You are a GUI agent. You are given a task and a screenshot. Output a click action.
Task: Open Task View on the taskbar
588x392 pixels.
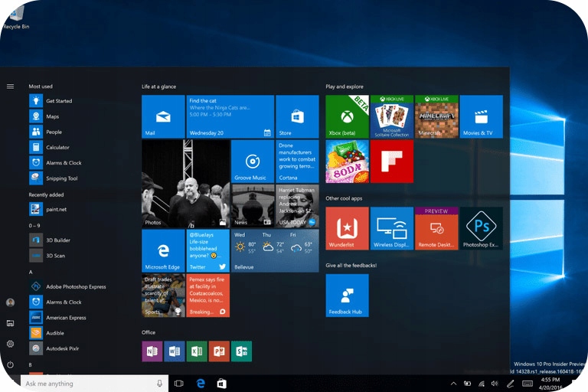(179, 383)
